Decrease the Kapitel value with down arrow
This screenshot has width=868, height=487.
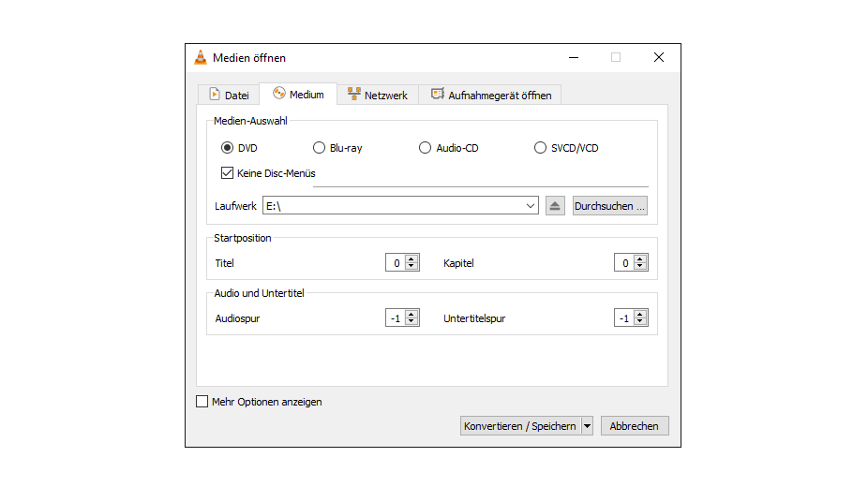(x=640, y=267)
